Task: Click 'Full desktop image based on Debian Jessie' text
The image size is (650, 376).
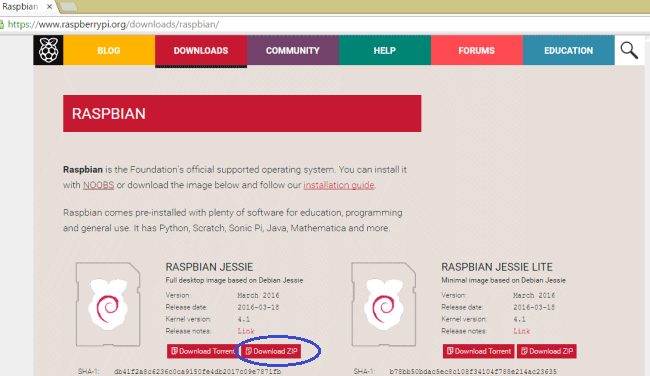Action: click(x=234, y=280)
